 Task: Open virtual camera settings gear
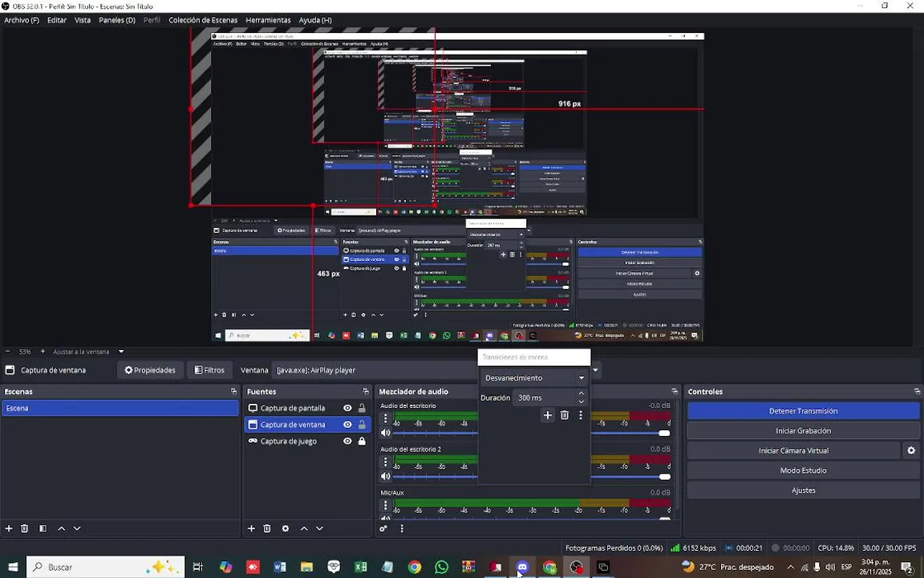911,450
